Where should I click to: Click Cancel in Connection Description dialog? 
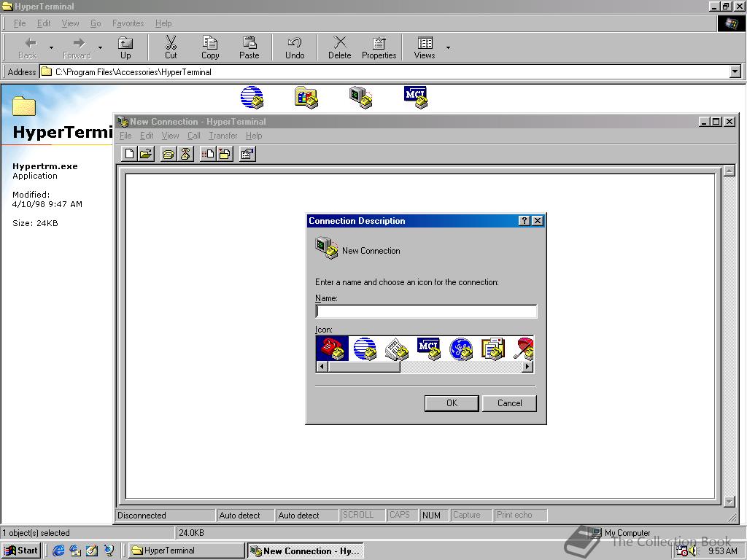[509, 402]
